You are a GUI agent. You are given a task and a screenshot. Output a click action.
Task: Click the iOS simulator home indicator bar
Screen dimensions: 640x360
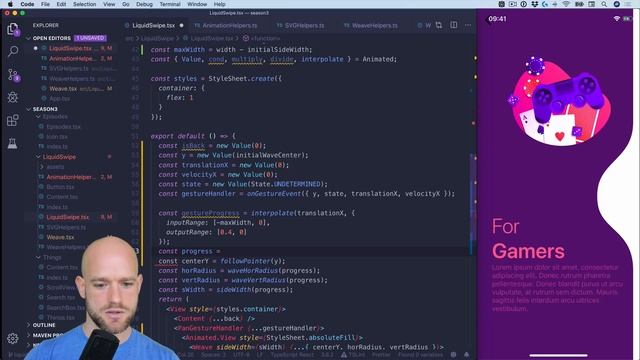point(558,356)
